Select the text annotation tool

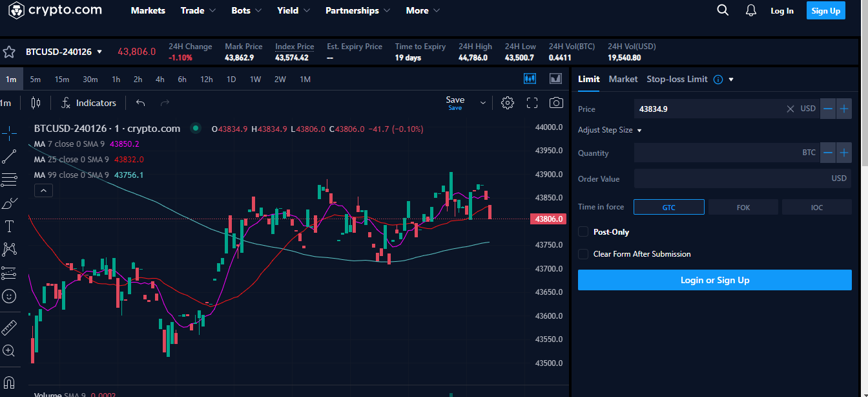point(9,226)
